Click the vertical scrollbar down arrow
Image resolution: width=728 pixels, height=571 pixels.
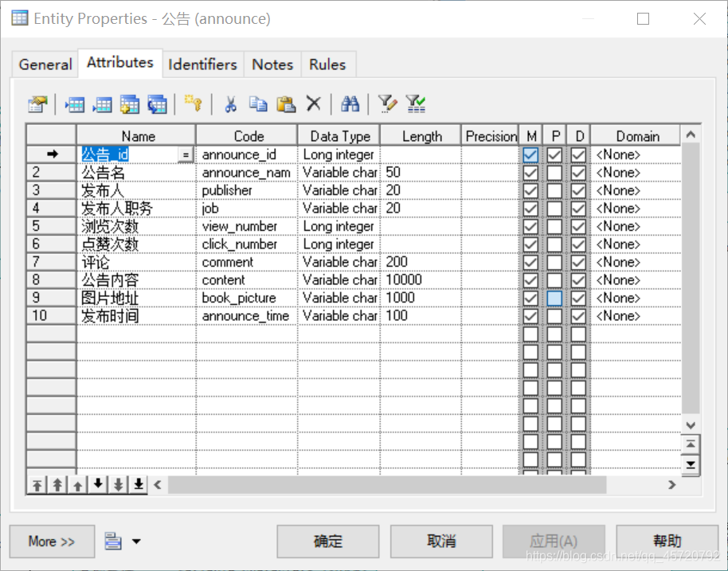click(x=691, y=424)
